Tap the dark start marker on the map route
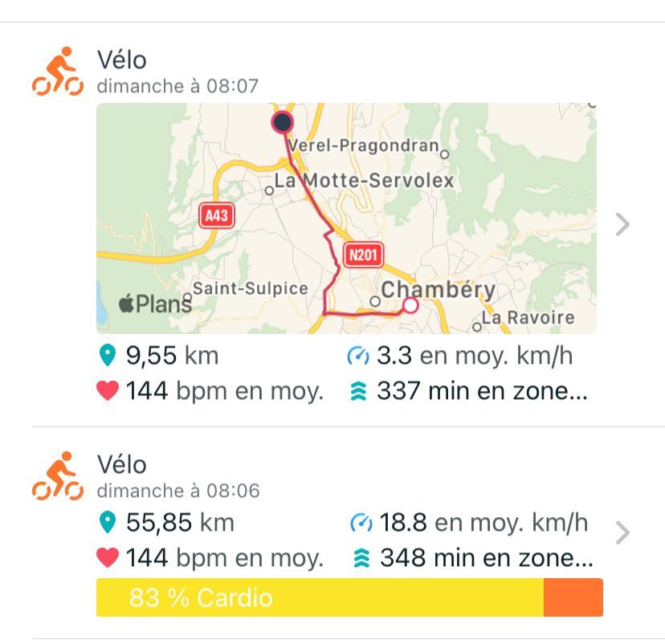Screen dimensions: 665x644 point(283,123)
